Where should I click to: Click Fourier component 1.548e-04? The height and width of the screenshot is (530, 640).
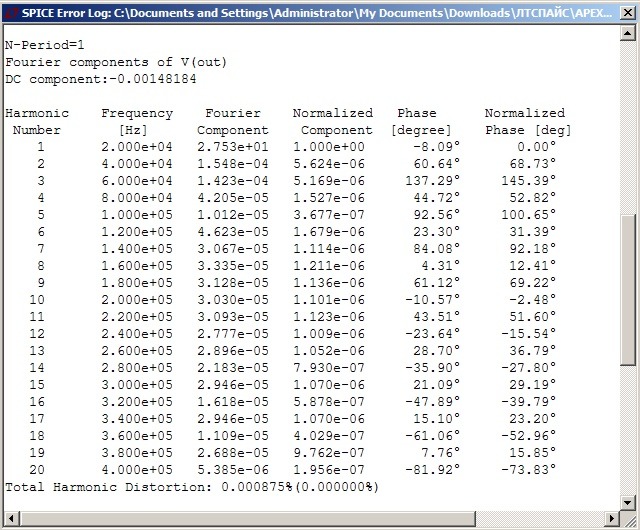click(x=233, y=164)
